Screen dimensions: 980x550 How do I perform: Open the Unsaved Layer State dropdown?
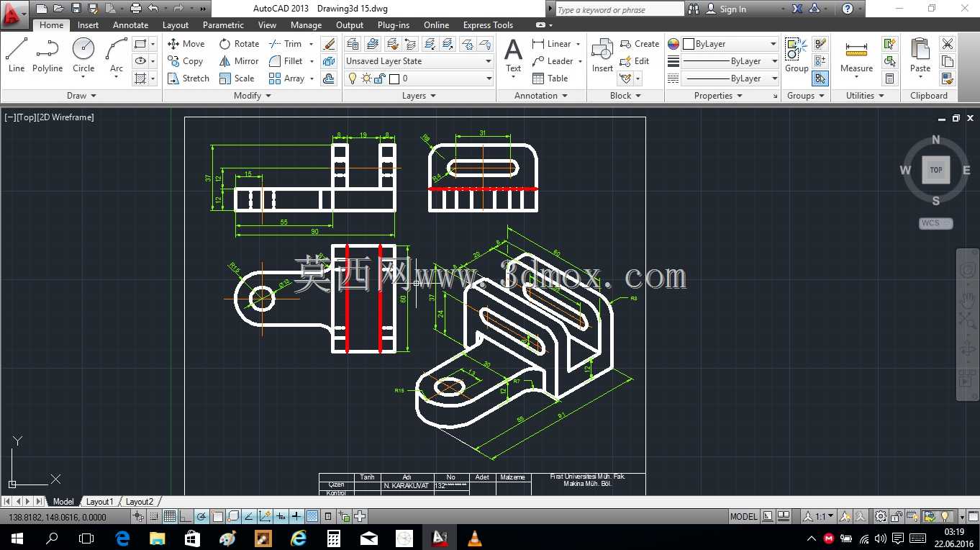(419, 61)
